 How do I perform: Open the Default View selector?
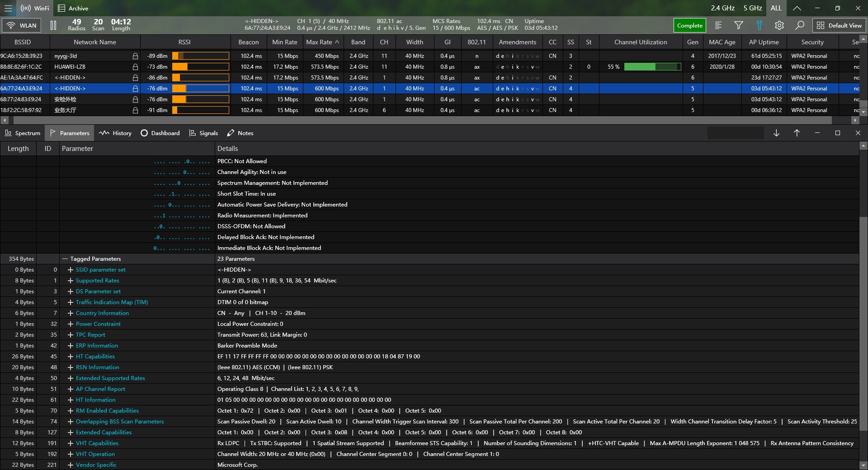(x=839, y=25)
